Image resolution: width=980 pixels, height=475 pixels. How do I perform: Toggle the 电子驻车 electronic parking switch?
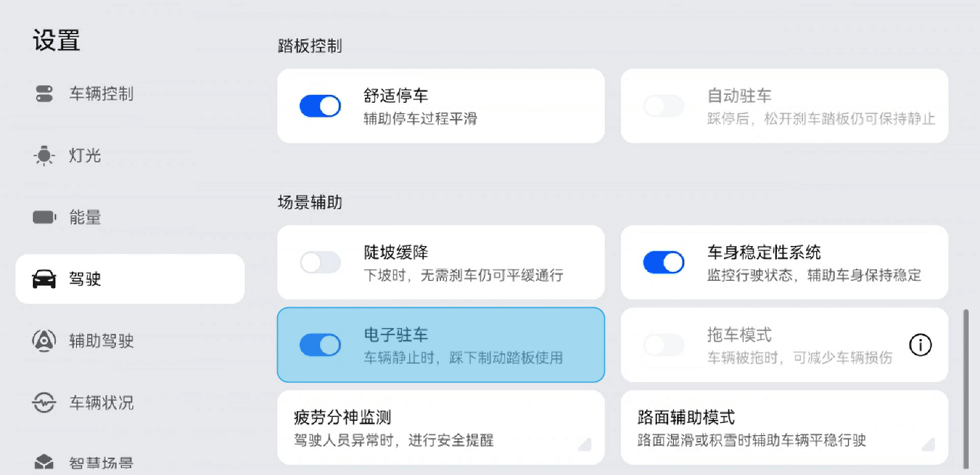pyautogui.click(x=320, y=345)
